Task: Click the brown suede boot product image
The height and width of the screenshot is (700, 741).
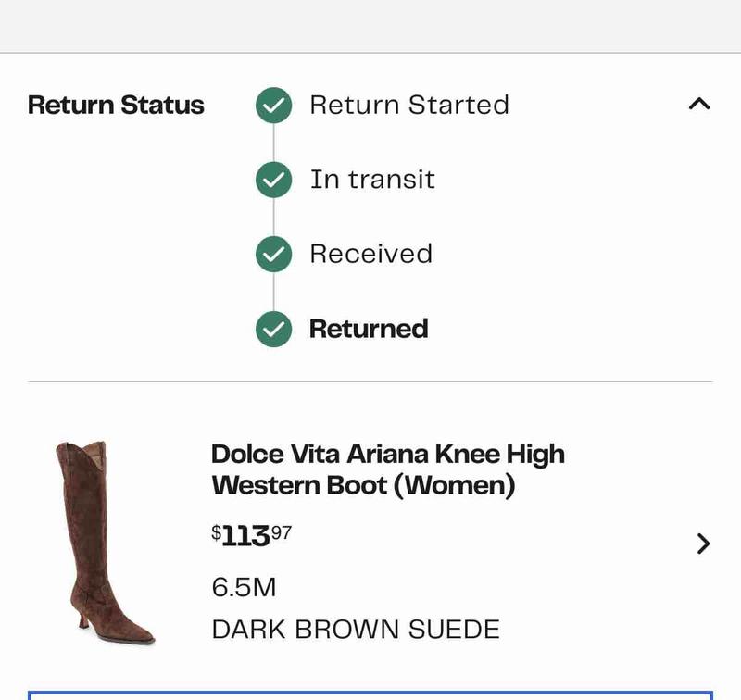Action: coord(100,543)
